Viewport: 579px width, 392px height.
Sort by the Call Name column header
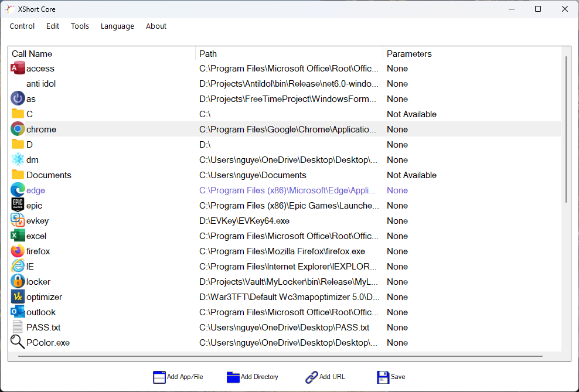[x=102, y=54]
